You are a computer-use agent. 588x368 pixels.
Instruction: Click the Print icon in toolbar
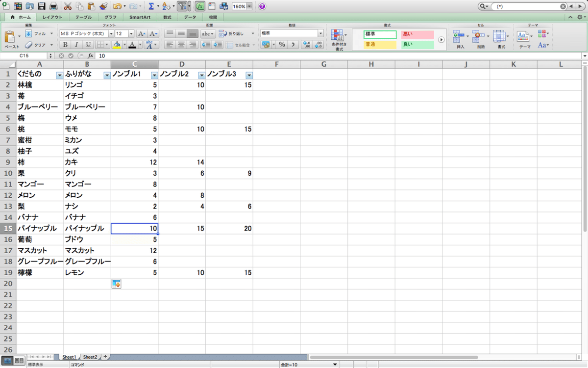[x=53, y=6]
